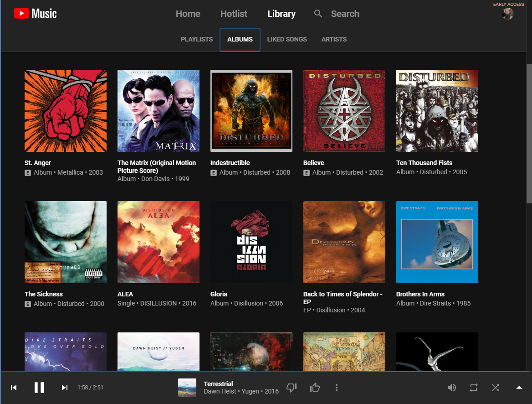This screenshot has width=532, height=404.
Task: Open The Sickness album cover
Action: (x=66, y=242)
